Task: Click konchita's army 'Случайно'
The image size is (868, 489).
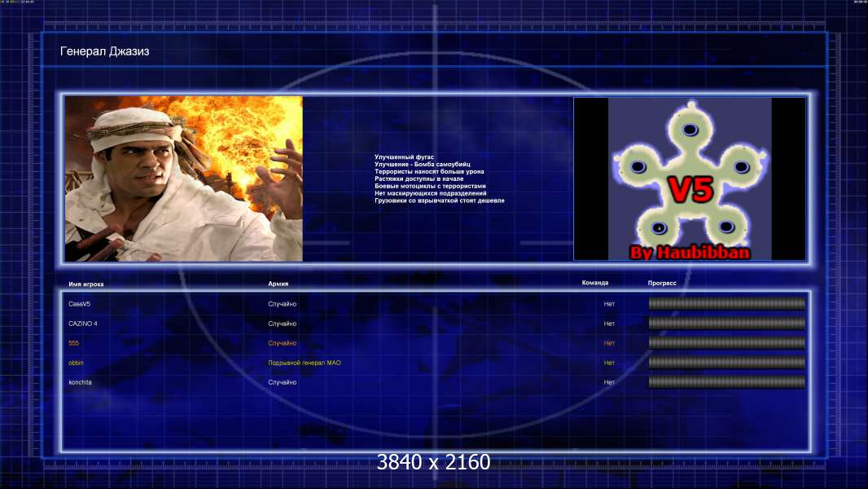Action: (x=283, y=382)
